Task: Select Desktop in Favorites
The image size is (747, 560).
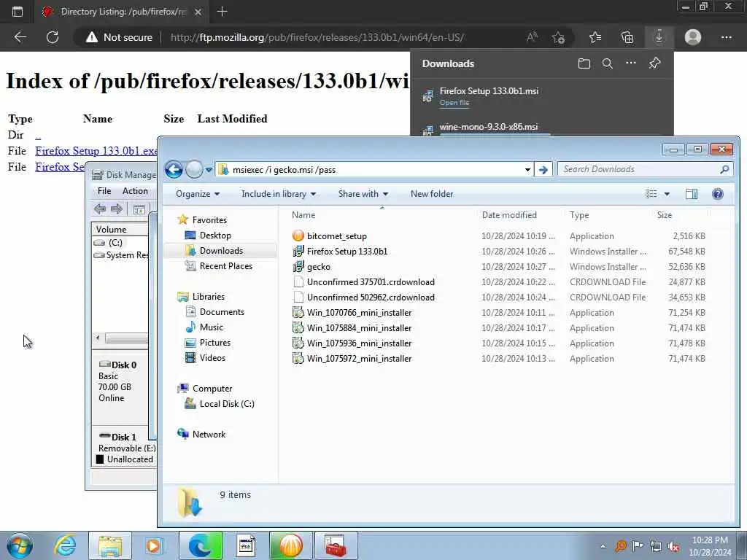Action: (x=215, y=236)
